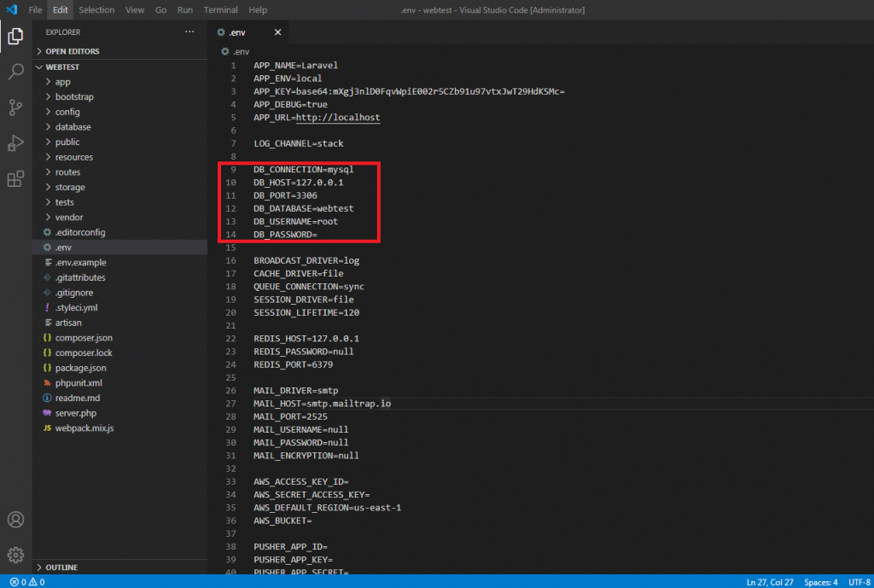
Task: Click .gitattributes git icon
Action: coord(48,277)
